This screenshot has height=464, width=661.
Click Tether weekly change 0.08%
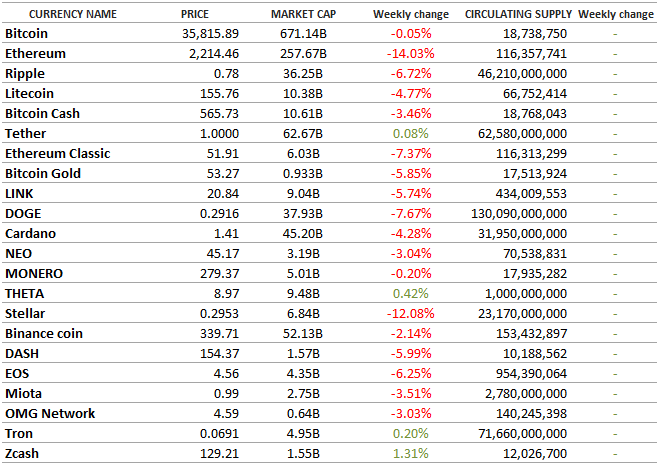[x=411, y=134]
